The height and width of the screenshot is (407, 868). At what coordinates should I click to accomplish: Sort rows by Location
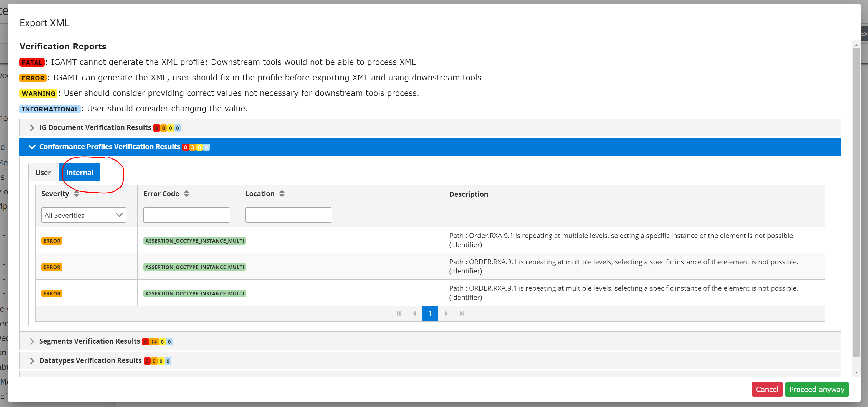click(x=282, y=194)
